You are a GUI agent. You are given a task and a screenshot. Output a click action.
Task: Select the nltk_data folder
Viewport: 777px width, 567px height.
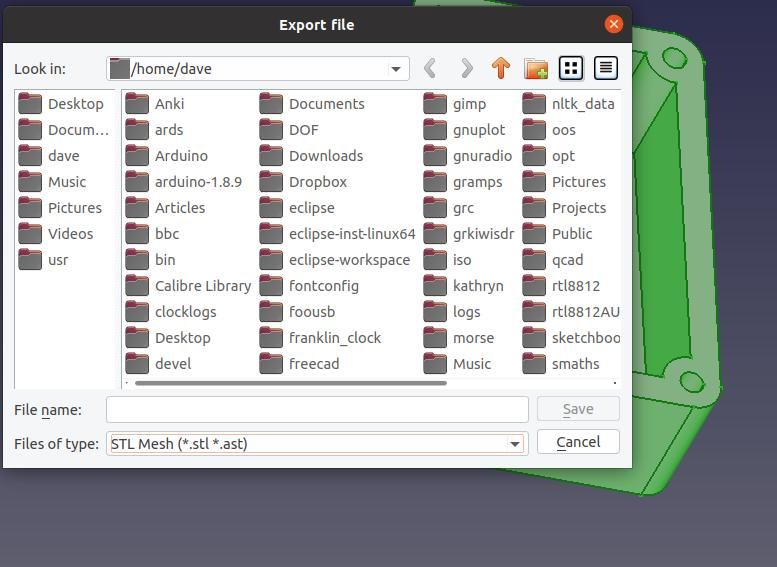(x=568, y=104)
